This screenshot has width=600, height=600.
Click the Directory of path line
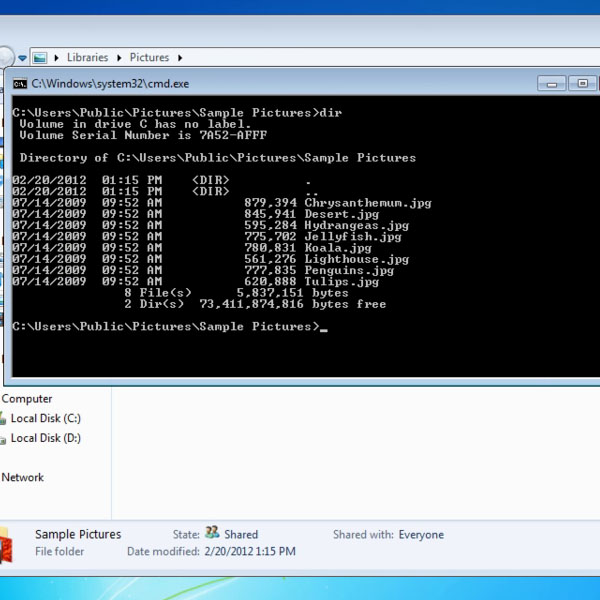click(218, 158)
